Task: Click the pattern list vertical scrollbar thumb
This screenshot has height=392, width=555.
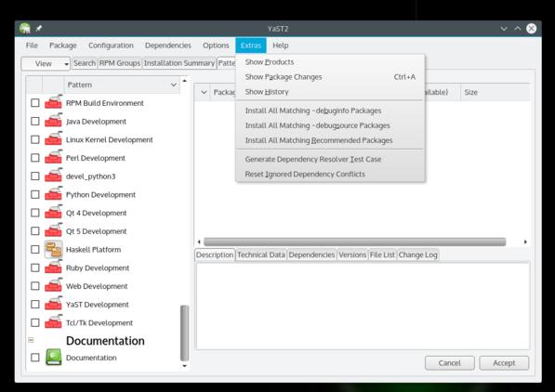Action: (x=184, y=333)
